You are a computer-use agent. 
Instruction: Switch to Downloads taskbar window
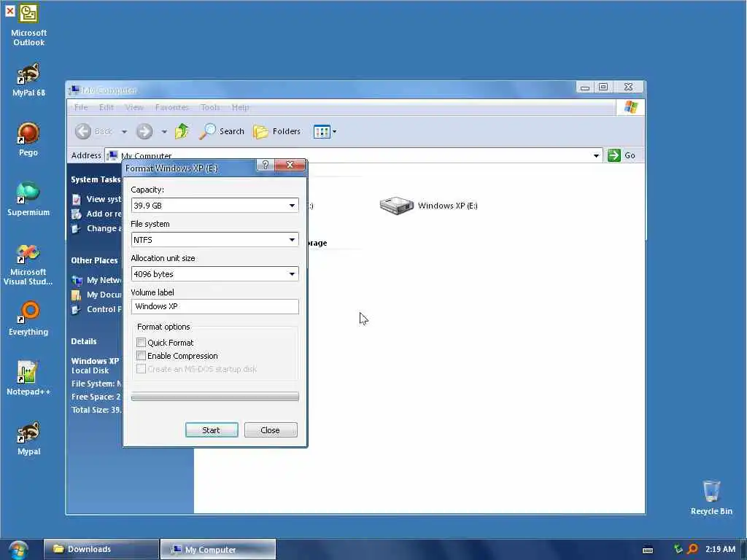(101, 549)
